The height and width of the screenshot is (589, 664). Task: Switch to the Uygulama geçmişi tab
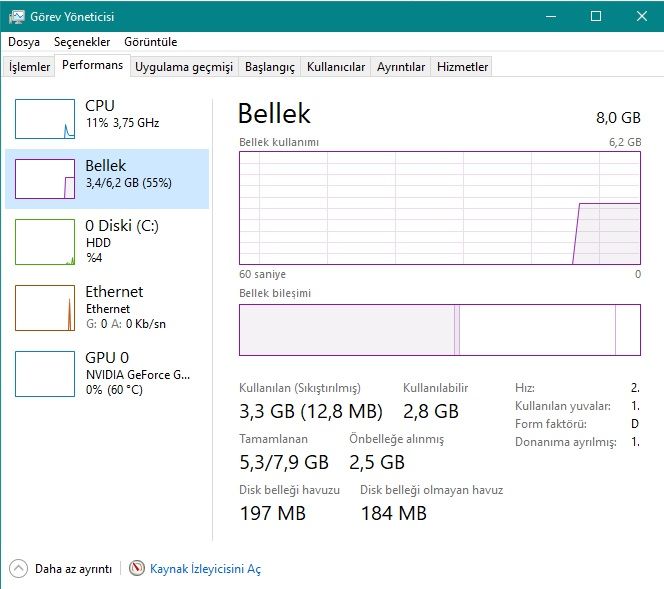click(x=184, y=67)
